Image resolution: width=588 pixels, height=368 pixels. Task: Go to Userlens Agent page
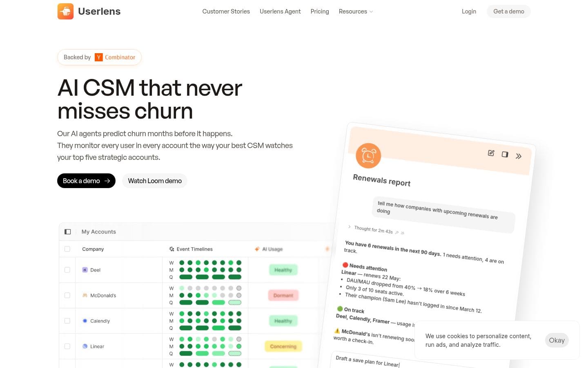[280, 11]
